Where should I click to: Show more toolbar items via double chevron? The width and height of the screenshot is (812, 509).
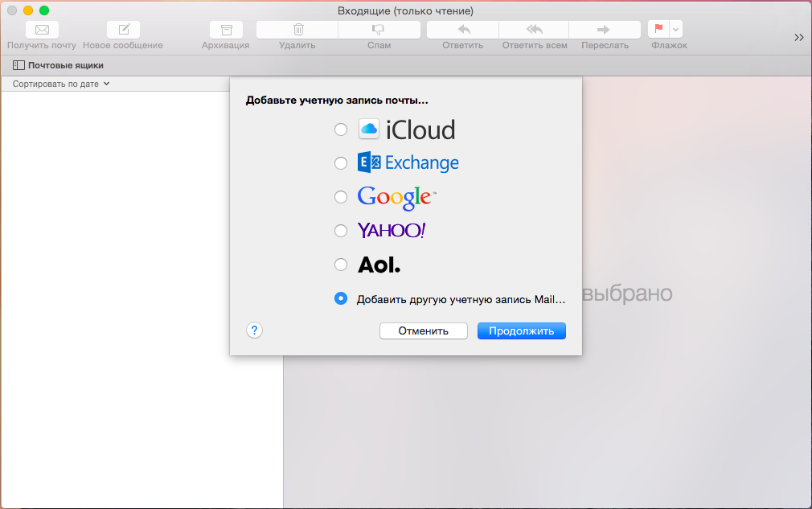799,37
